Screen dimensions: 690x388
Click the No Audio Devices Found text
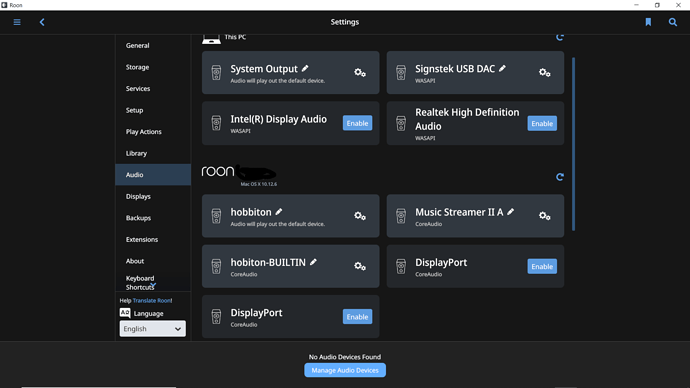tap(345, 357)
